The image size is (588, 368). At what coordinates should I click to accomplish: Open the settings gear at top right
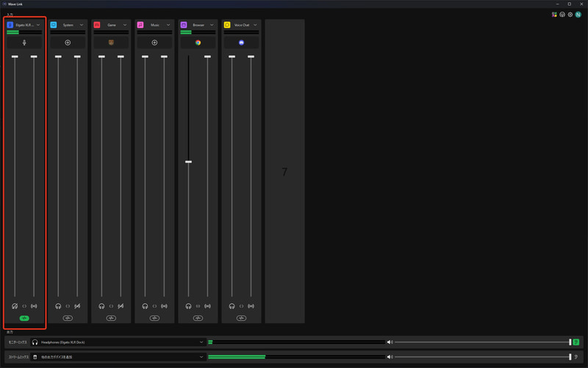570,15
